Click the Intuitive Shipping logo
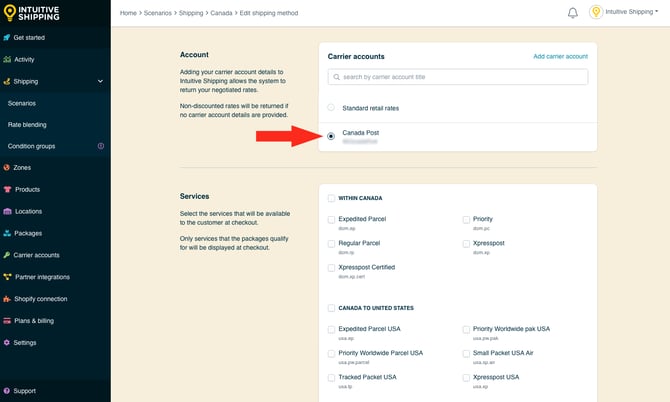 pyautogui.click(x=31, y=13)
